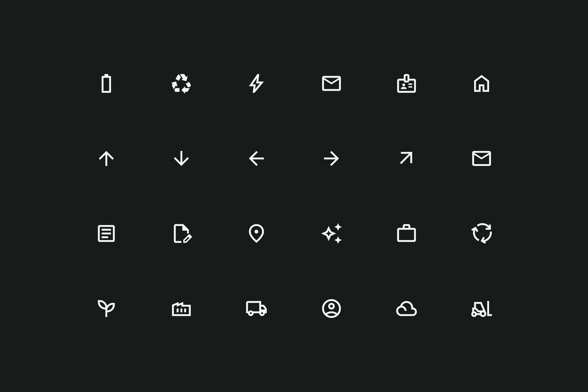Select the up arrow icon
The width and height of the screenshot is (588, 392).
click(x=106, y=158)
